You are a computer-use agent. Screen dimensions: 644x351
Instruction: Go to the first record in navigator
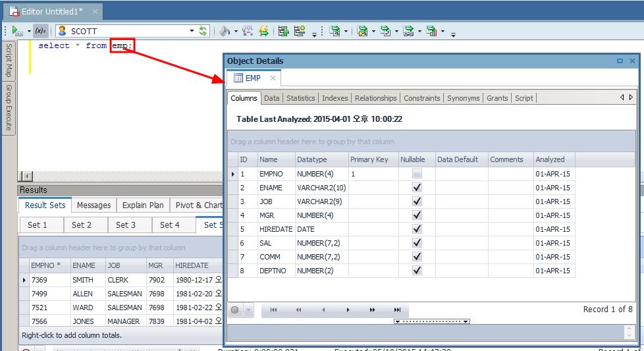coord(273,310)
